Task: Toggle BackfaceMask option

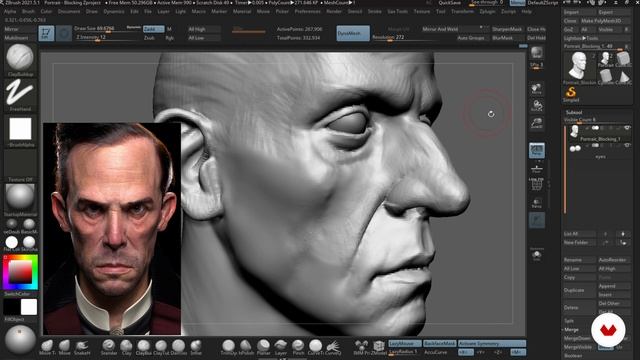Action: [439, 344]
